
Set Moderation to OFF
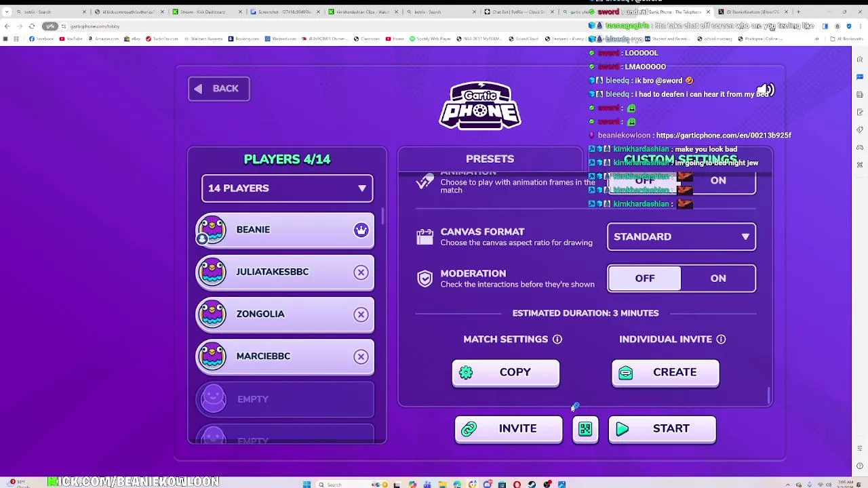coord(645,279)
